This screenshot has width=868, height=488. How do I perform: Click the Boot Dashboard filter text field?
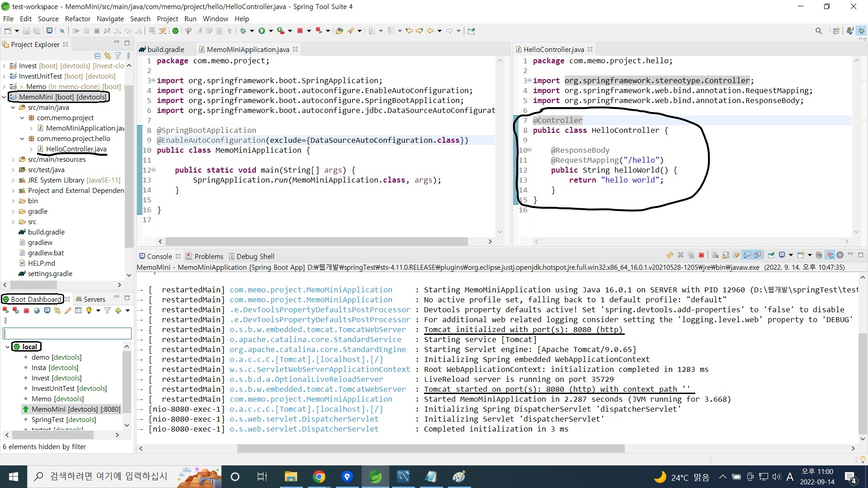click(67, 333)
